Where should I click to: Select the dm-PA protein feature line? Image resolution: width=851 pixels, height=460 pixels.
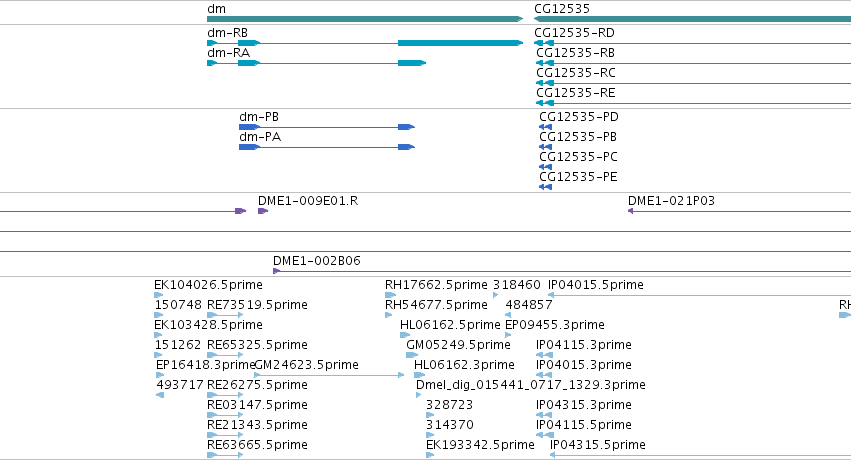click(327, 147)
